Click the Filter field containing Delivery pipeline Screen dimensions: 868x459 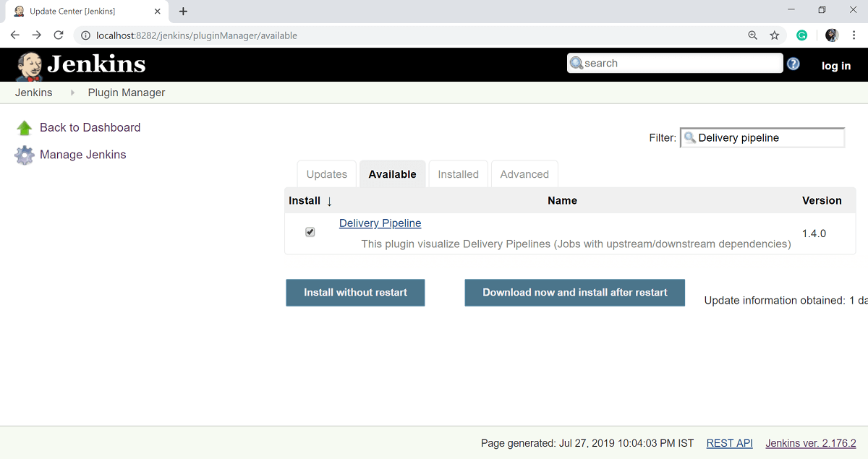coord(762,137)
